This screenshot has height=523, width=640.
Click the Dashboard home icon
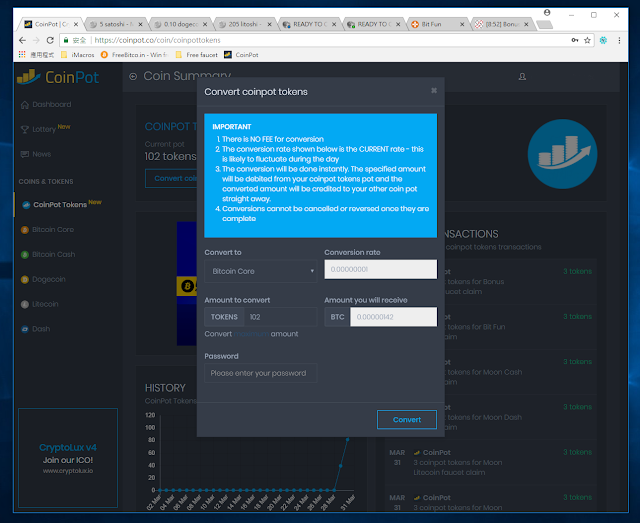(x=25, y=105)
